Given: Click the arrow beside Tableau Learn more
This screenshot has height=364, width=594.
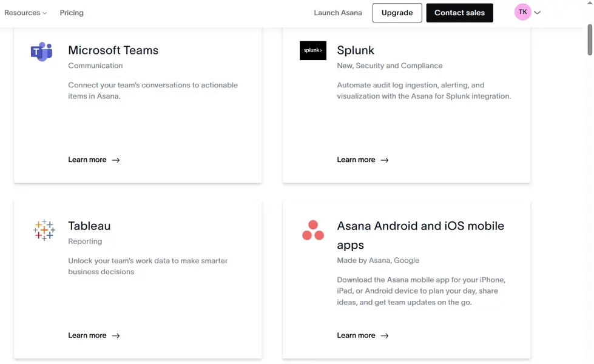Looking at the screenshot, I should pyautogui.click(x=116, y=335).
